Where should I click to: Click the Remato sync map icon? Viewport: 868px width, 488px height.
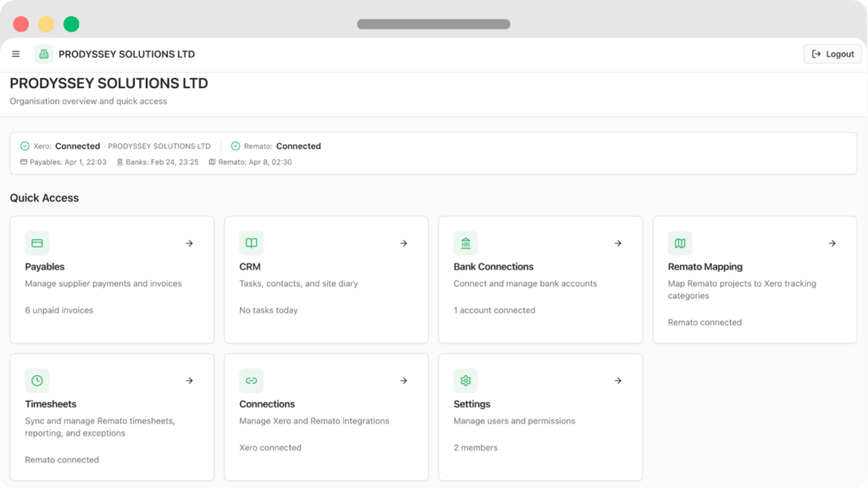coord(212,162)
